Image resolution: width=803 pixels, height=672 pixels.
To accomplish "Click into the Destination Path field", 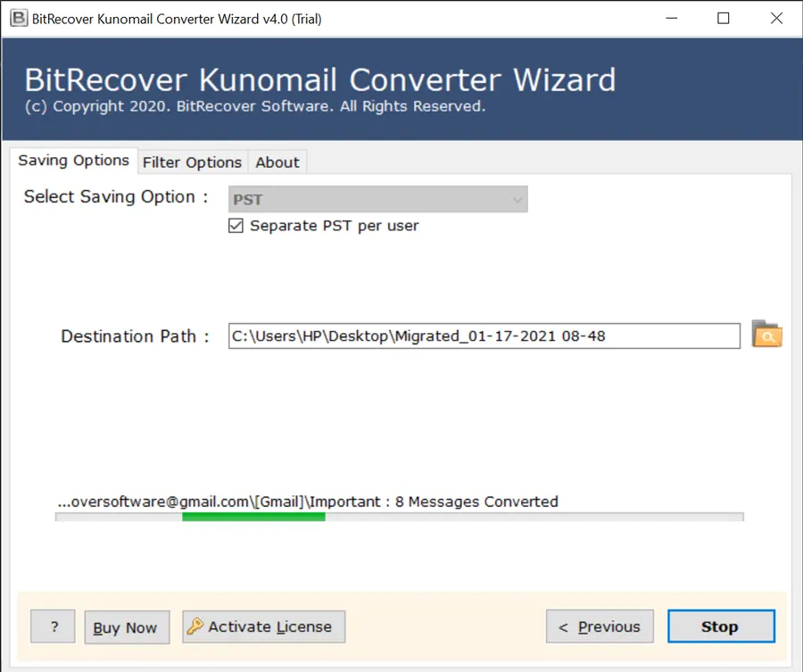I will [484, 336].
